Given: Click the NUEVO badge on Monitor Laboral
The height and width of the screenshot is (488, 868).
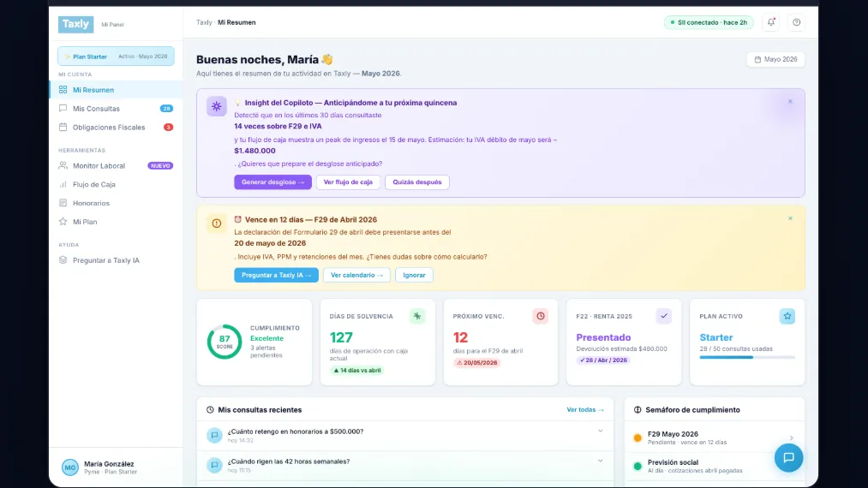Looking at the screenshot, I should point(160,165).
